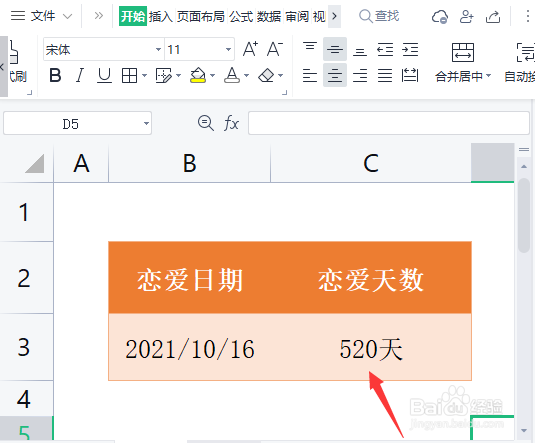Screen dimensions: 535x443
Task: Toggle horizontal center alignment
Action: (x=335, y=75)
